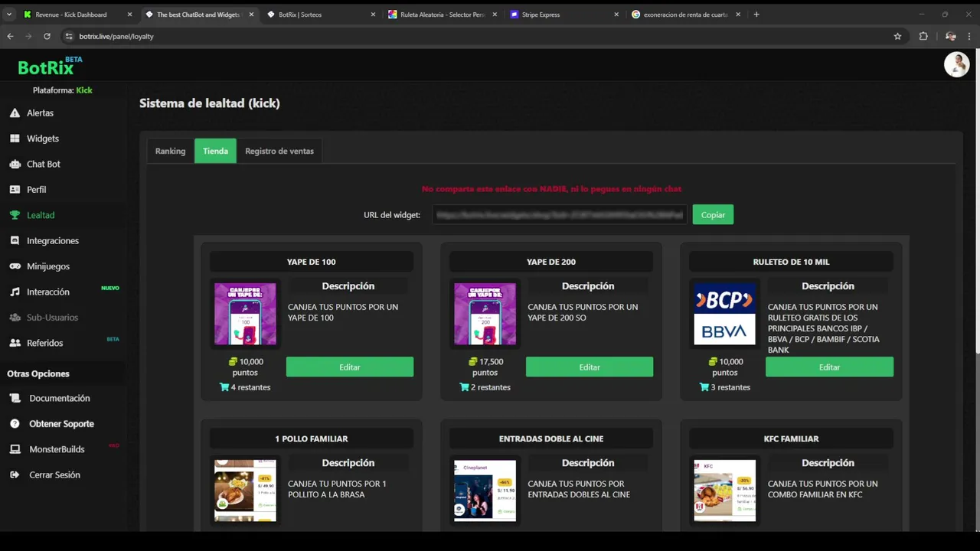Click the Cerrar Sesión link text
This screenshot has height=551, width=980.
pos(54,474)
